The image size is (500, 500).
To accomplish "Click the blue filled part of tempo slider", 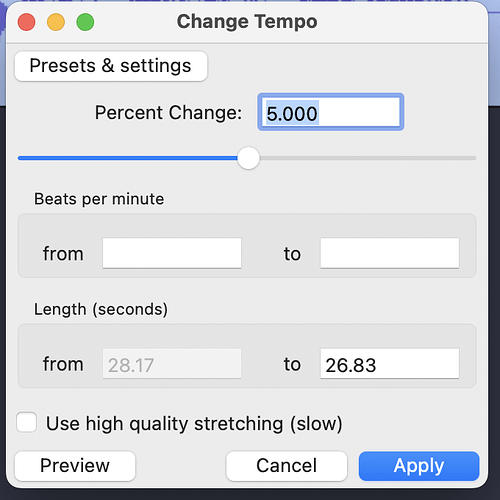I will pyautogui.click(x=128, y=158).
